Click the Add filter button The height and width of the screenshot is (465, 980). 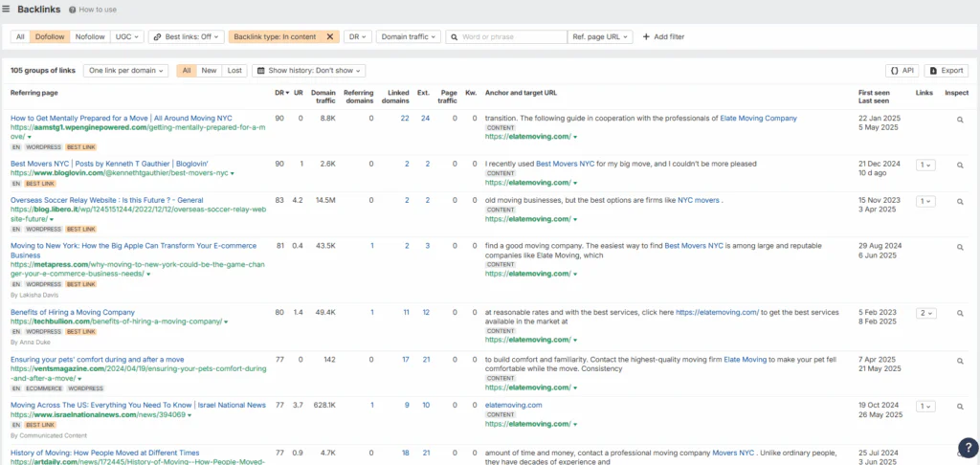tap(664, 37)
